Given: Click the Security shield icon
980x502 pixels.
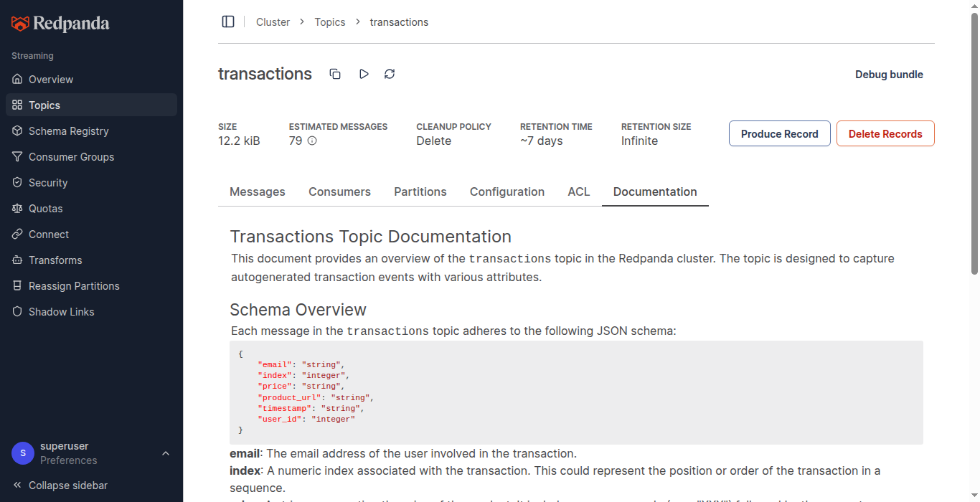Looking at the screenshot, I should (17, 183).
